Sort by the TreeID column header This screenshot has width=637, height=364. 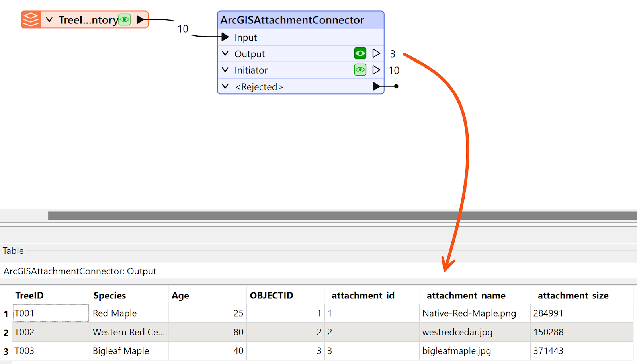[x=51, y=295]
